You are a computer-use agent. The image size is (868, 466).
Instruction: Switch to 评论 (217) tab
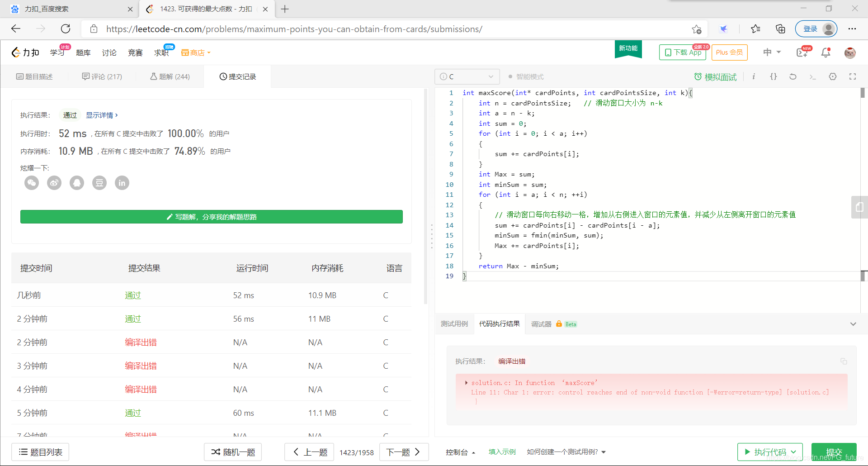[x=102, y=76]
